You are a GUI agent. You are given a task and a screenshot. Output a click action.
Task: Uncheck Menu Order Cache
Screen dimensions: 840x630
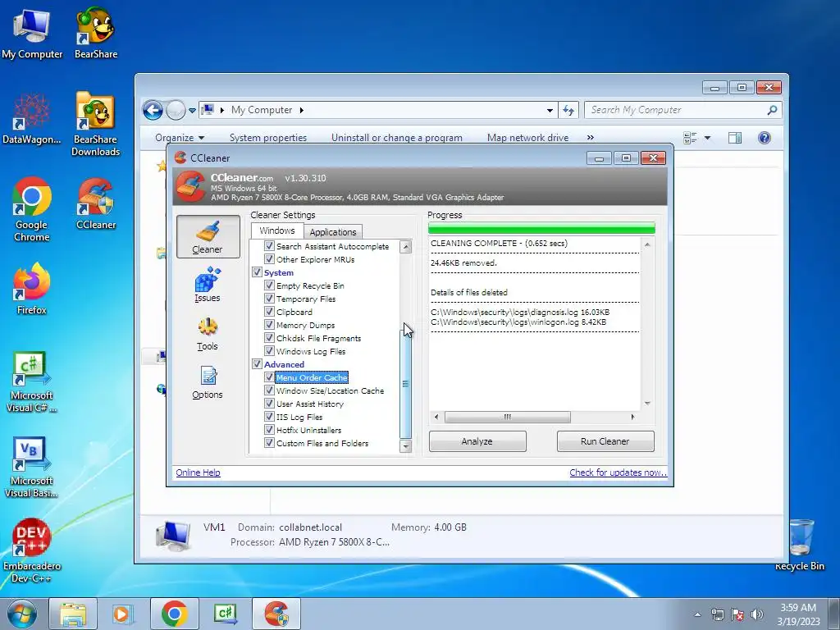[269, 377]
